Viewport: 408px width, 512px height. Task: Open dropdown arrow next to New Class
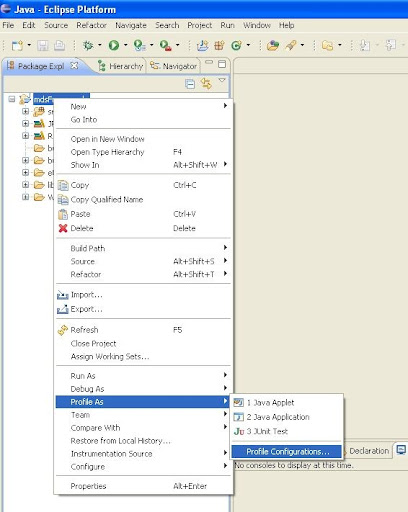coord(249,45)
